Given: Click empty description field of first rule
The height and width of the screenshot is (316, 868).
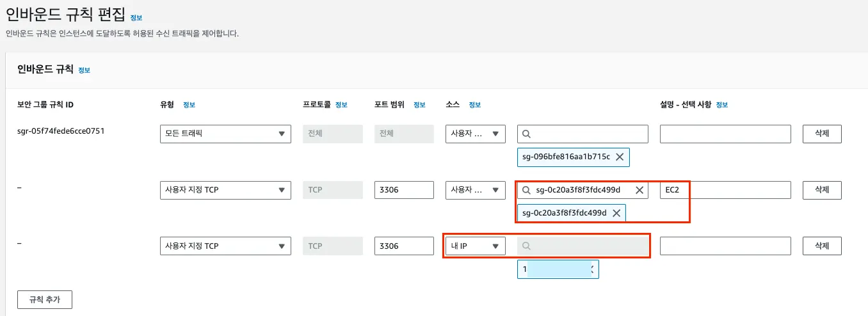Looking at the screenshot, I should (x=725, y=134).
